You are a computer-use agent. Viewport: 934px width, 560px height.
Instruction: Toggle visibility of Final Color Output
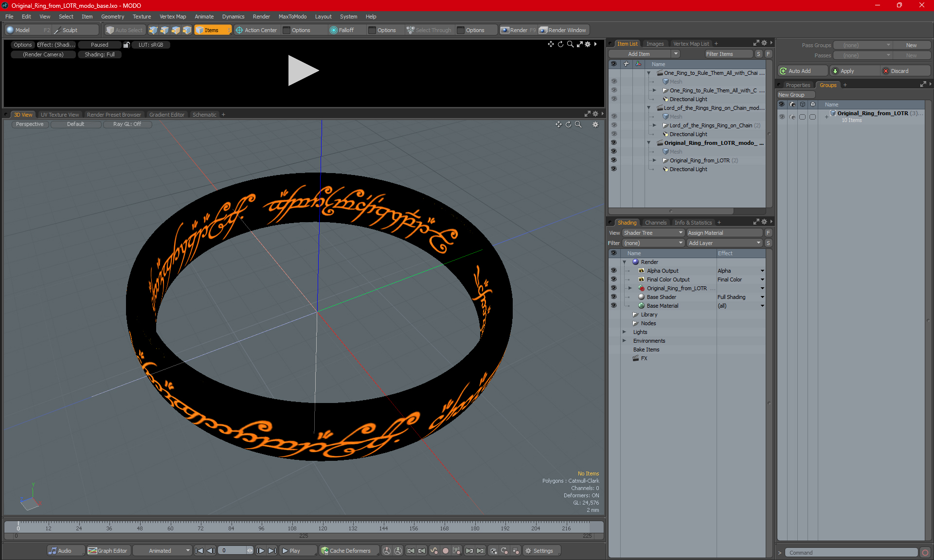coord(614,280)
